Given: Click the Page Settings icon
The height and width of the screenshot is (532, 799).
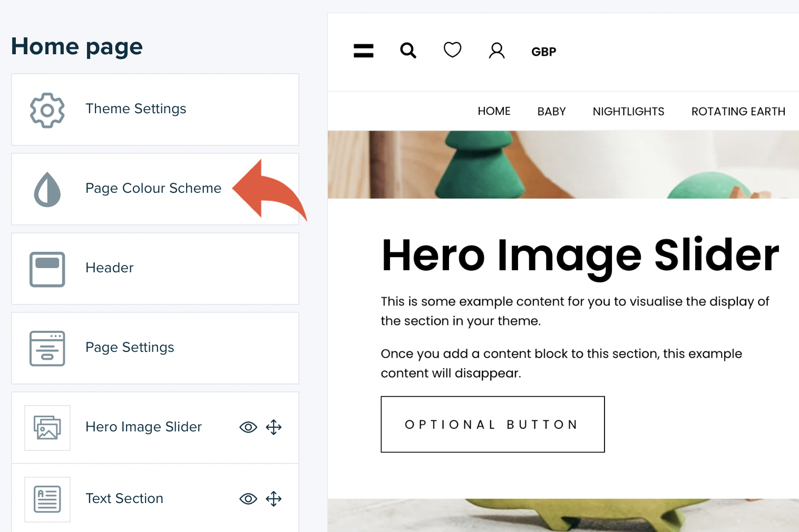Looking at the screenshot, I should [x=47, y=348].
